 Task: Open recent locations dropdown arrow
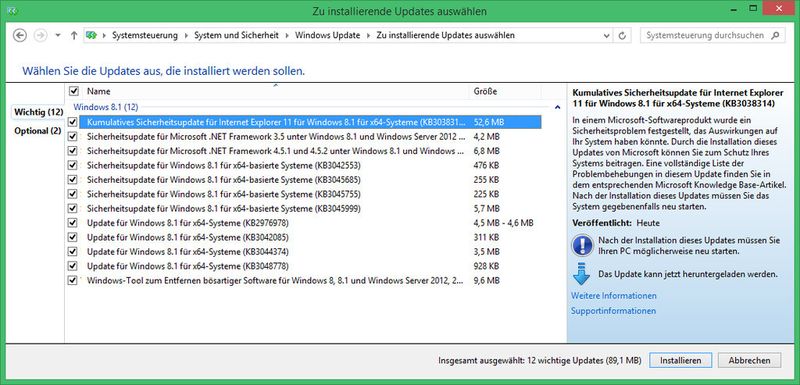tap(58, 36)
